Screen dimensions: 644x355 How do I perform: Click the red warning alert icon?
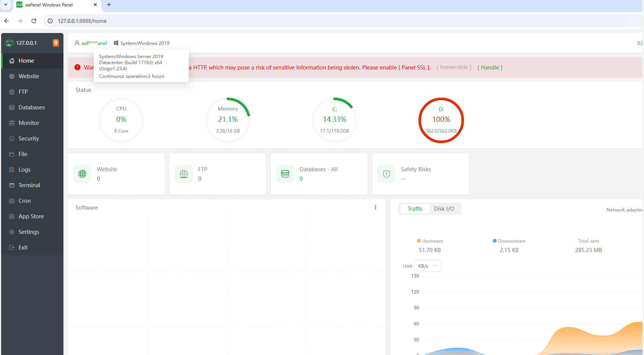point(77,67)
